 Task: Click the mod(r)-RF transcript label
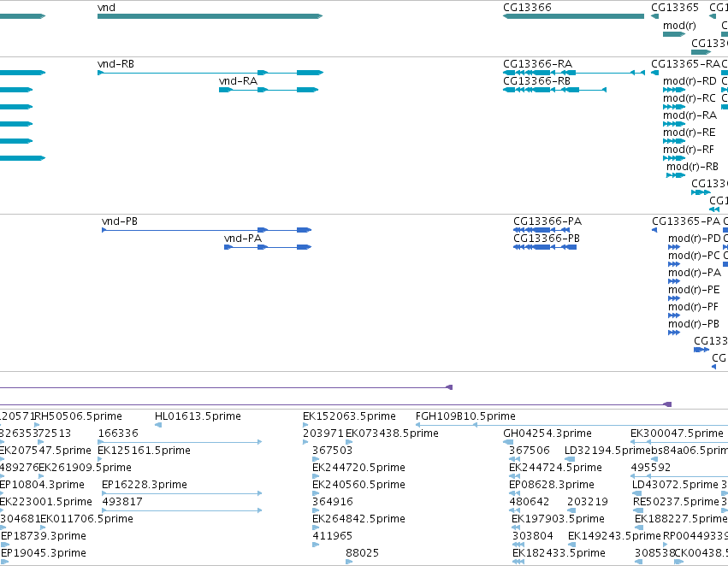click(x=689, y=150)
